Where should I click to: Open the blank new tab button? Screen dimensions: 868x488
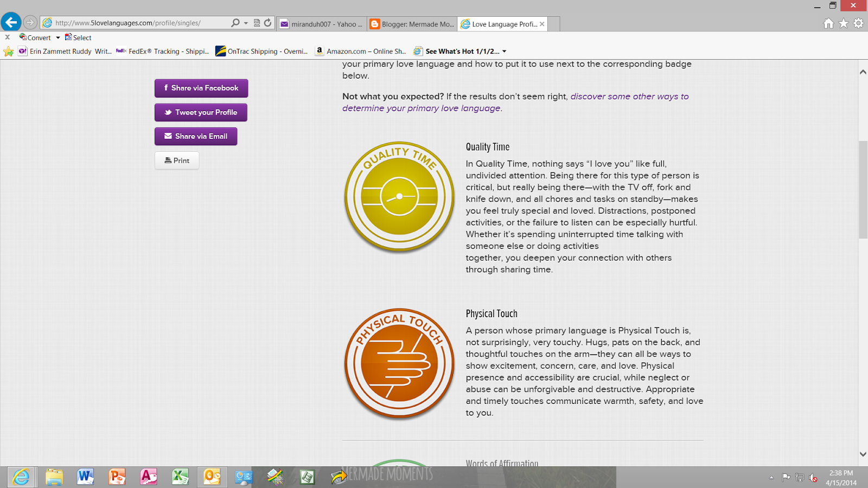(554, 24)
